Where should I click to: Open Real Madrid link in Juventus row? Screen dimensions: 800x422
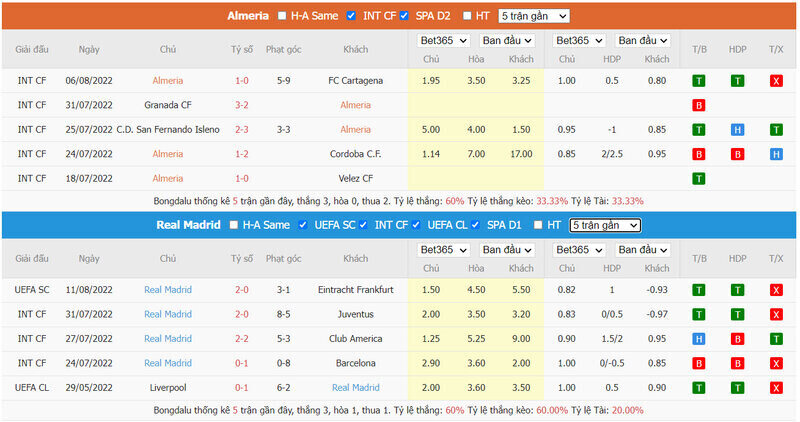(x=168, y=314)
